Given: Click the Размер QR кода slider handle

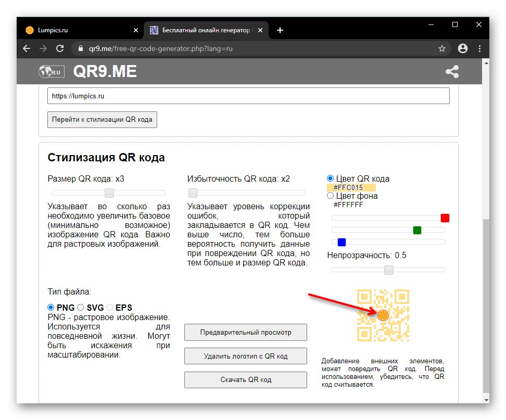Looking at the screenshot, I should tap(109, 193).
